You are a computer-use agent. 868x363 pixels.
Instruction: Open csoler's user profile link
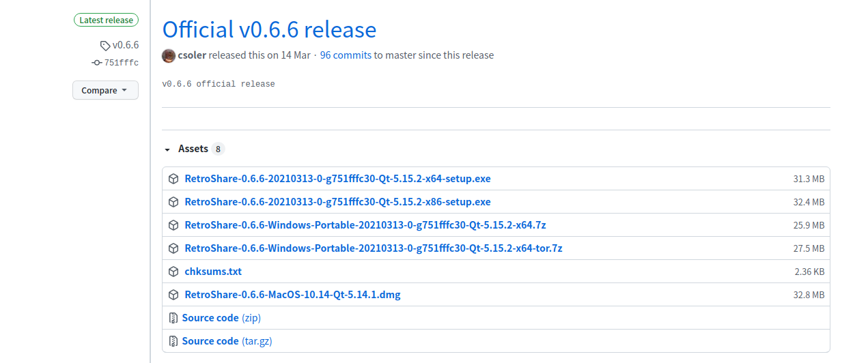[192, 55]
